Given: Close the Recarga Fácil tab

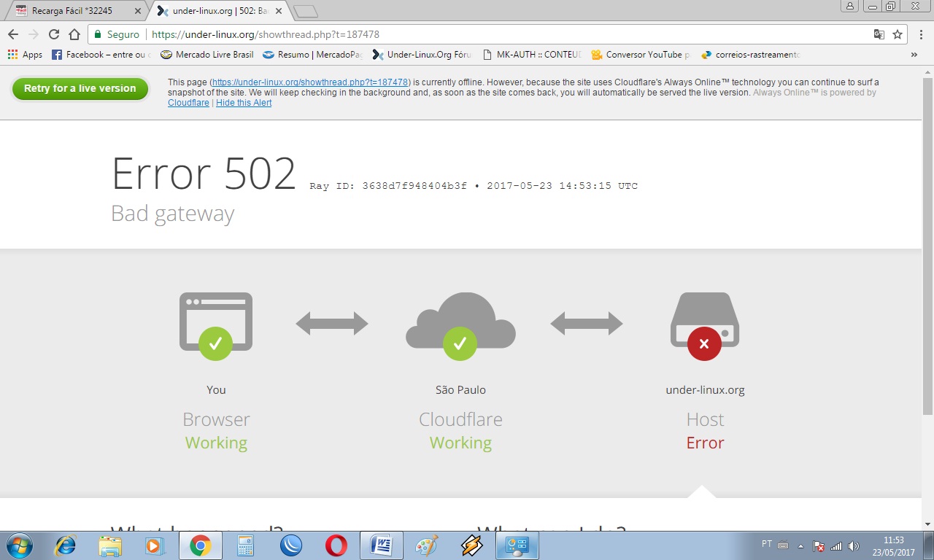Looking at the screenshot, I should coord(138,11).
